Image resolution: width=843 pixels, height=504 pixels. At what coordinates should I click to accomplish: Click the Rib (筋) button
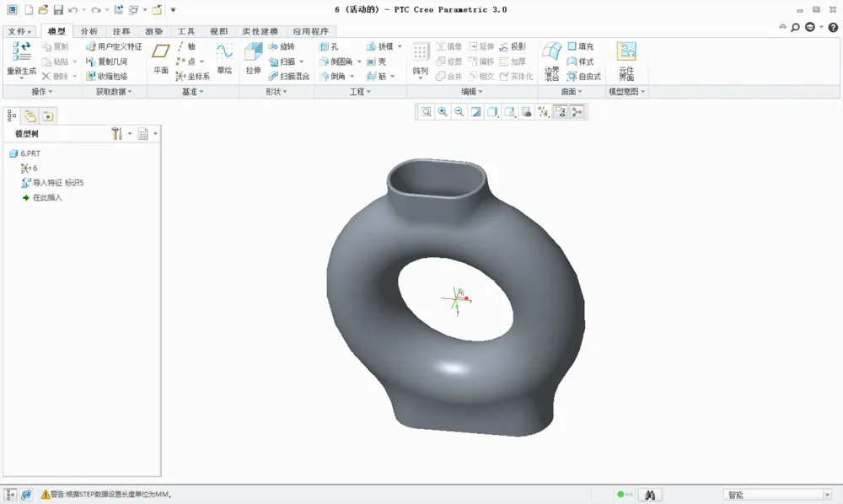(376, 77)
